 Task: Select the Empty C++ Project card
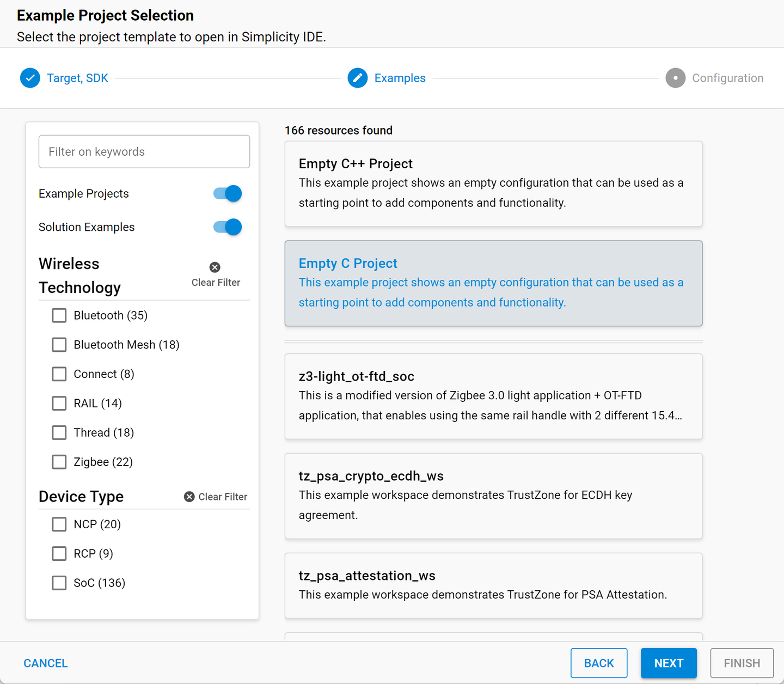point(493,184)
